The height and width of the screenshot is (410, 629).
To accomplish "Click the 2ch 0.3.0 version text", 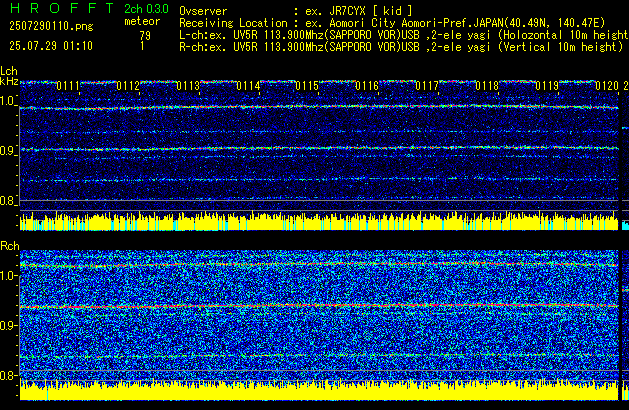I will pos(146,9).
